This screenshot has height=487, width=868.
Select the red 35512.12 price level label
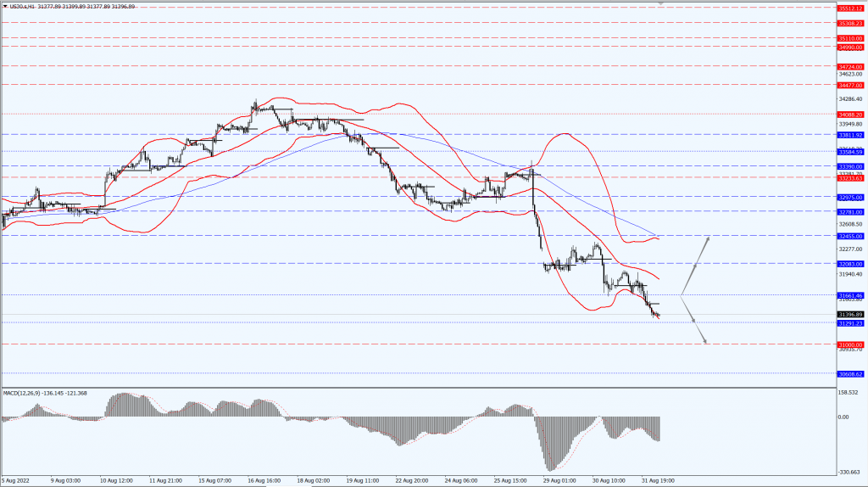click(x=850, y=8)
